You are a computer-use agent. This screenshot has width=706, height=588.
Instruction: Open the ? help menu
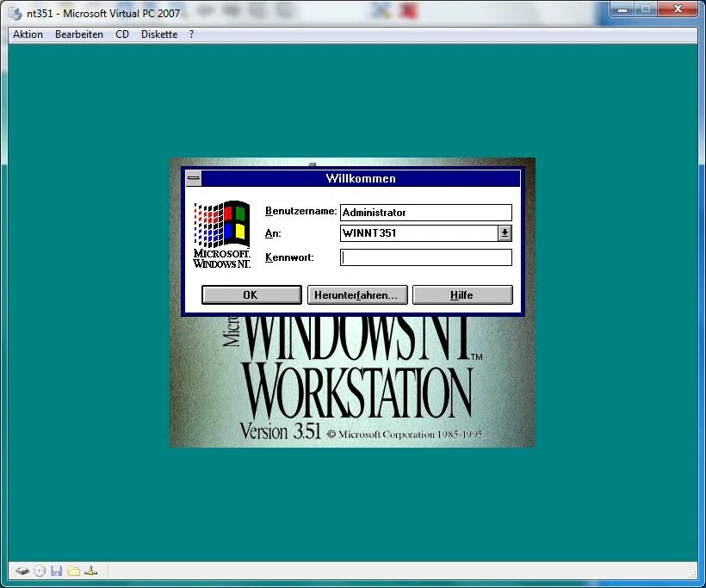tap(190, 34)
